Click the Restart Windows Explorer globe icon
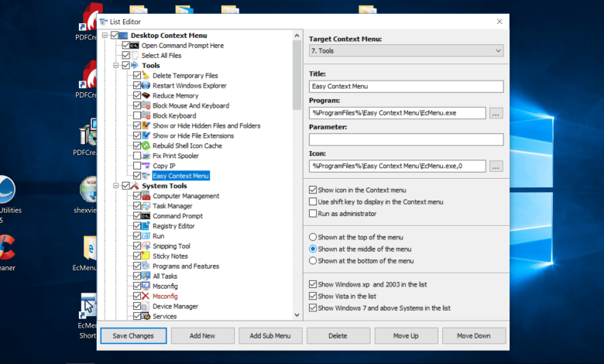Viewport: 604px width, 364px height. pyautogui.click(x=146, y=85)
